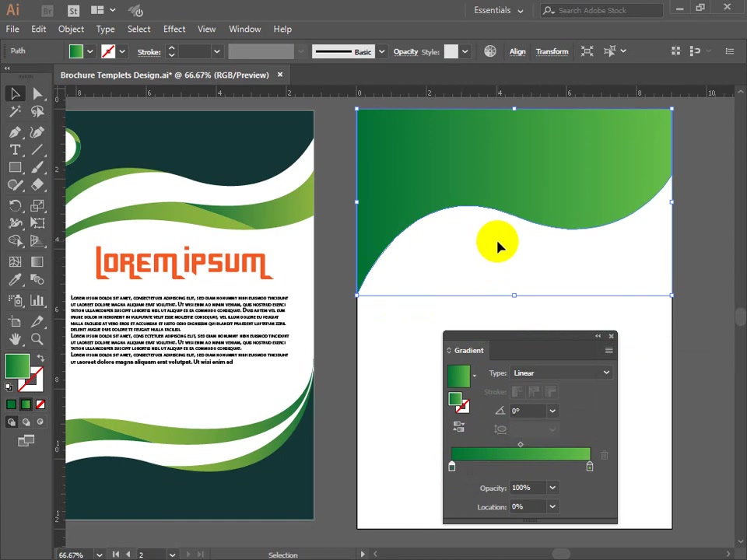Select the Magic Wand tool
The width and height of the screenshot is (747, 560).
point(15,111)
